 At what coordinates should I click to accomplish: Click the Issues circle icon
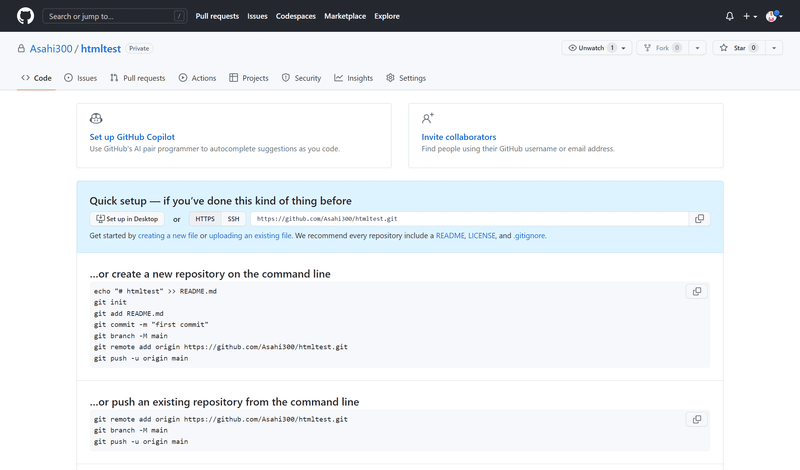coord(68,78)
